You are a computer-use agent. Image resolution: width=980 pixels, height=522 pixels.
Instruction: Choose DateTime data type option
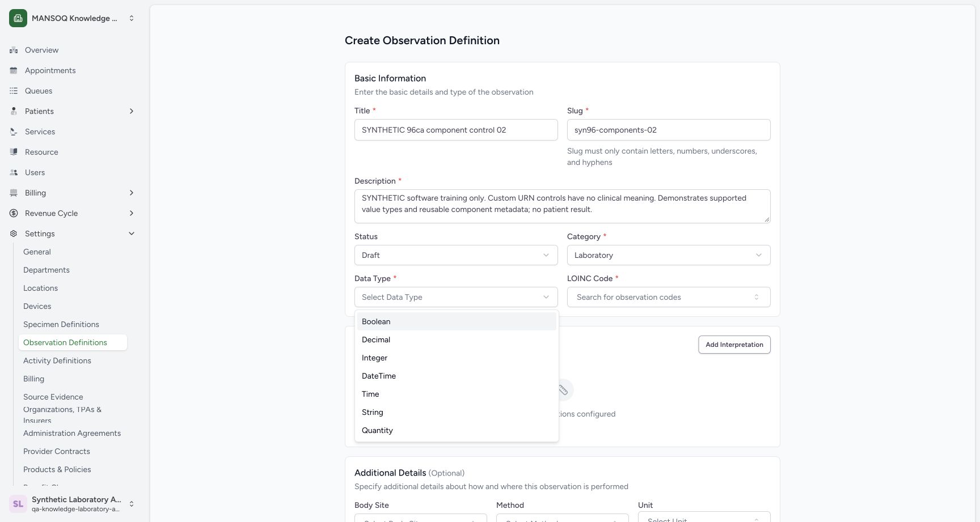[x=457, y=376]
